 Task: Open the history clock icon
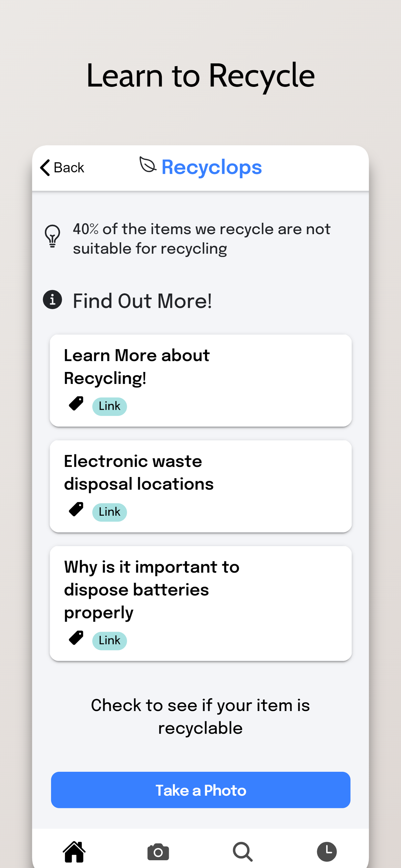326,852
